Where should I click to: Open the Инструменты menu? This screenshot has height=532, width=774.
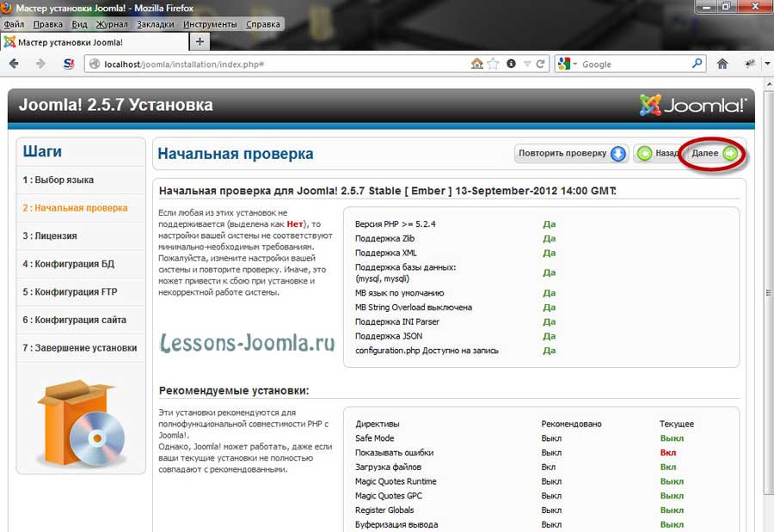pyautogui.click(x=211, y=24)
